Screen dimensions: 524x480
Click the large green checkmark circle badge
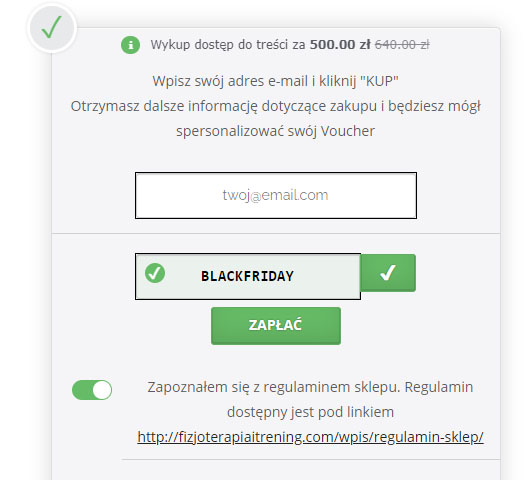point(52,28)
